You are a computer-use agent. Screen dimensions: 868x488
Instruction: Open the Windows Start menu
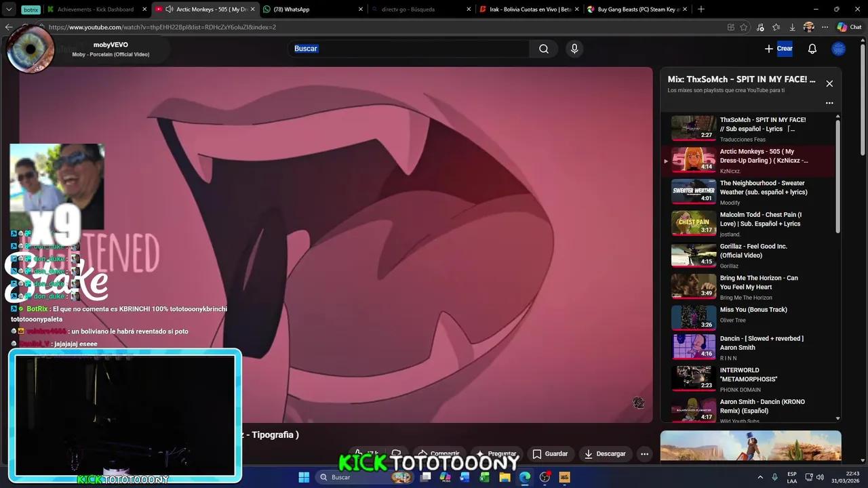coord(304,477)
